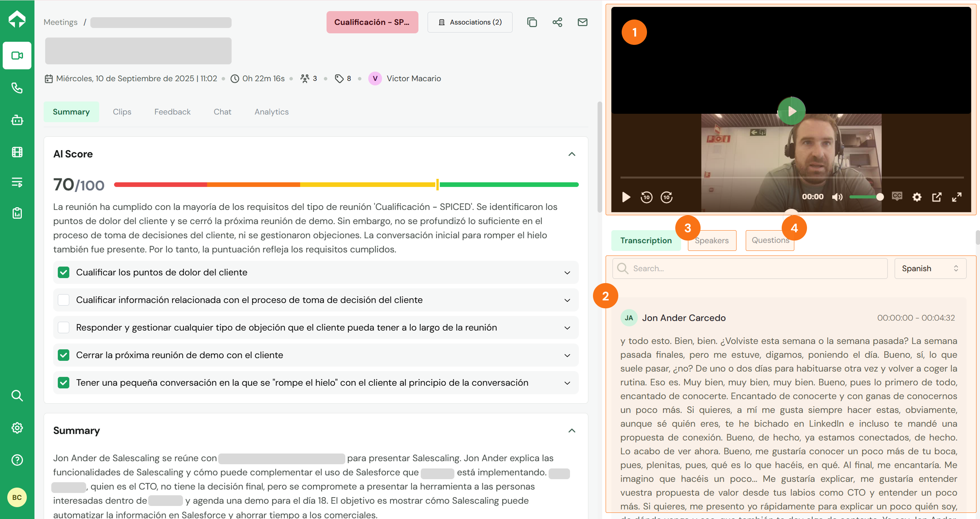Open the Speakers tab

point(712,241)
